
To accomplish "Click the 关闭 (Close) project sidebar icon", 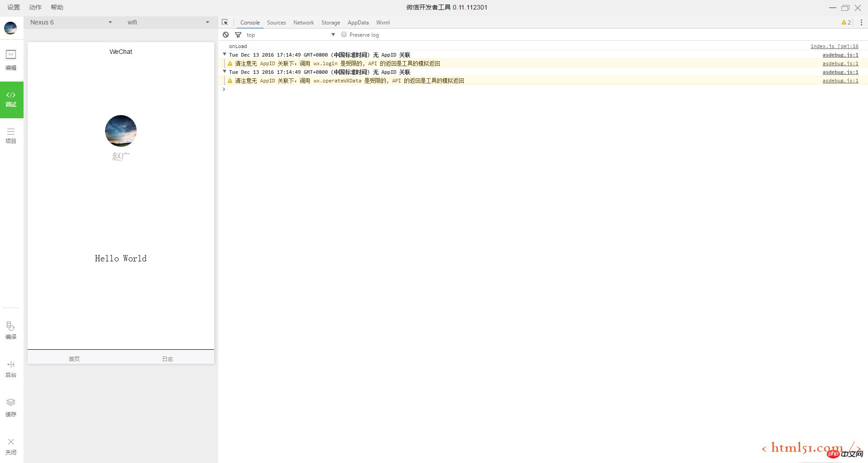I will point(11,446).
